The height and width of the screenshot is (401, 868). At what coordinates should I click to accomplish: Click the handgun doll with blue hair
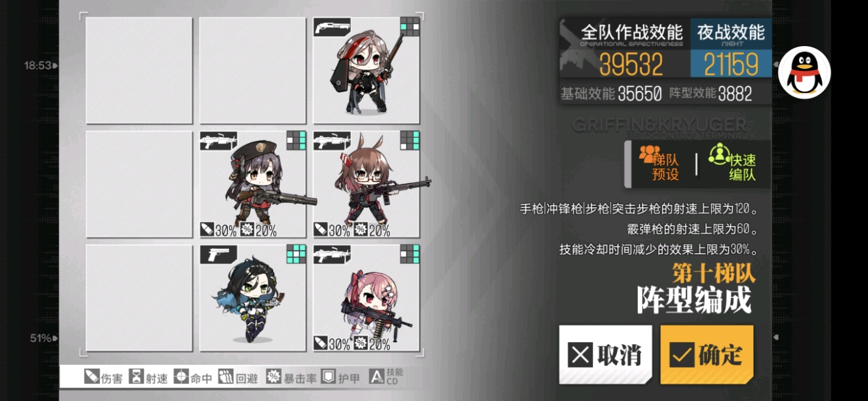252,298
